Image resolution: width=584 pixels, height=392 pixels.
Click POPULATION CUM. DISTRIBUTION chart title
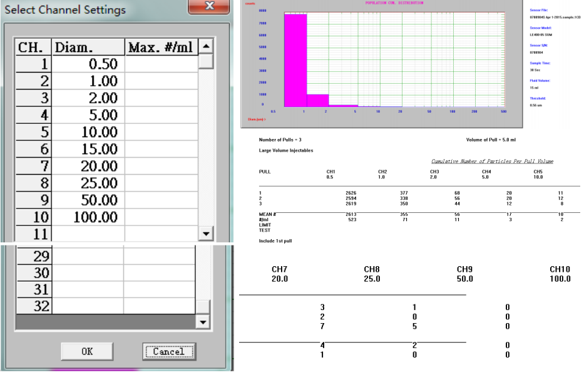tap(394, 3)
